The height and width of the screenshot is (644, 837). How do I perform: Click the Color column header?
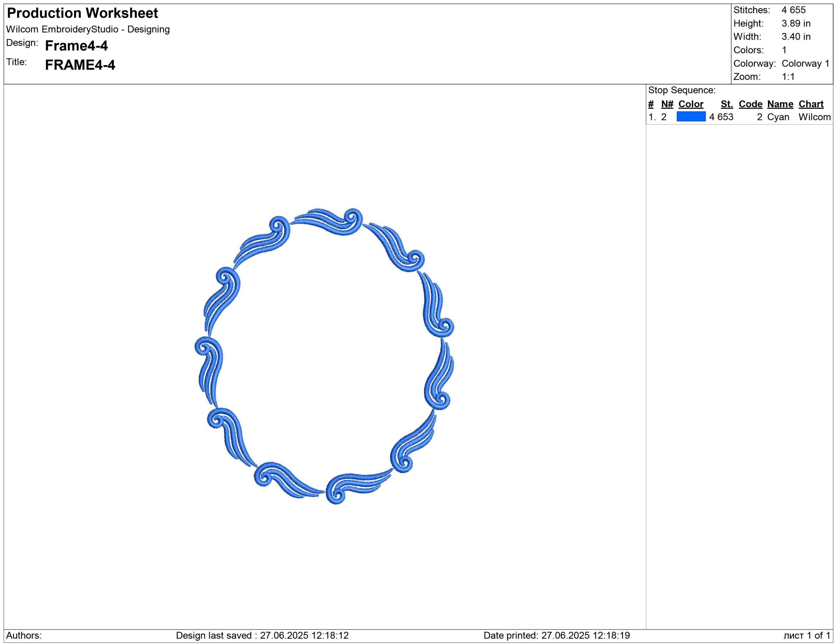pyautogui.click(x=691, y=104)
